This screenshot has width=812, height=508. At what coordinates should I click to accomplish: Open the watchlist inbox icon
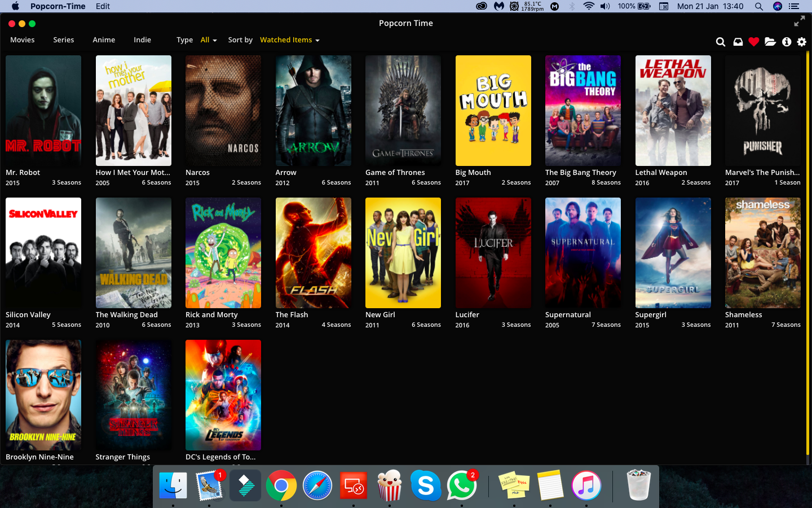click(x=738, y=42)
